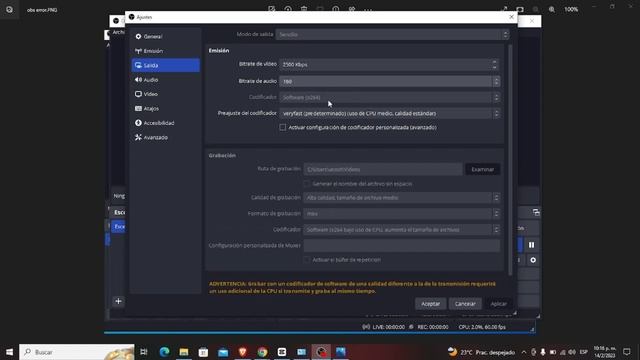Click the edit image icon in Photos toolbar
Image resolution: width=640 pixels, height=360 pixels.
pyautogui.click(x=271, y=9)
